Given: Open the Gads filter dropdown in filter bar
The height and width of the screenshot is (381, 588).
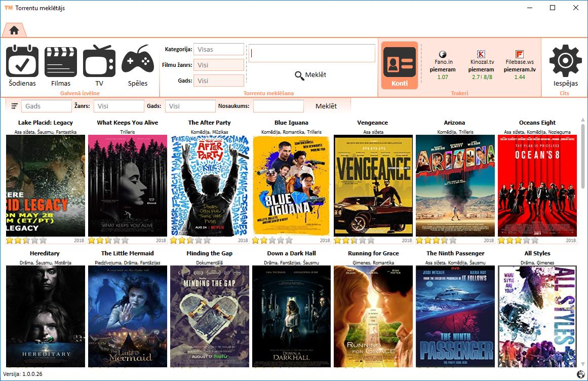Looking at the screenshot, I should tap(190, 106).
